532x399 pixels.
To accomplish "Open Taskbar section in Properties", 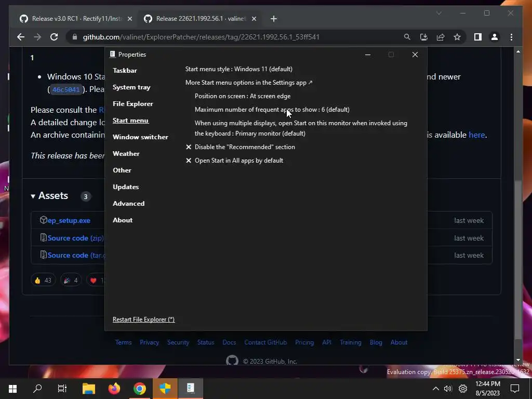I will coord(125,71).
